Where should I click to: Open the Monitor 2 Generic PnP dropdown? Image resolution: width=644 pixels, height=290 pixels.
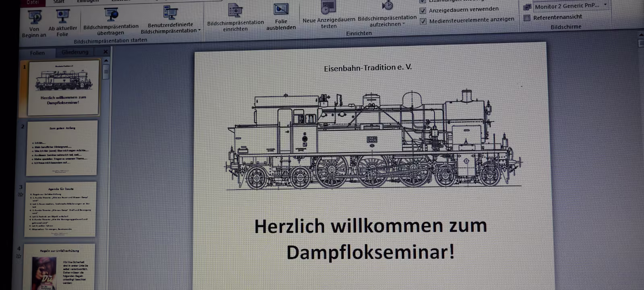(605, 5)
